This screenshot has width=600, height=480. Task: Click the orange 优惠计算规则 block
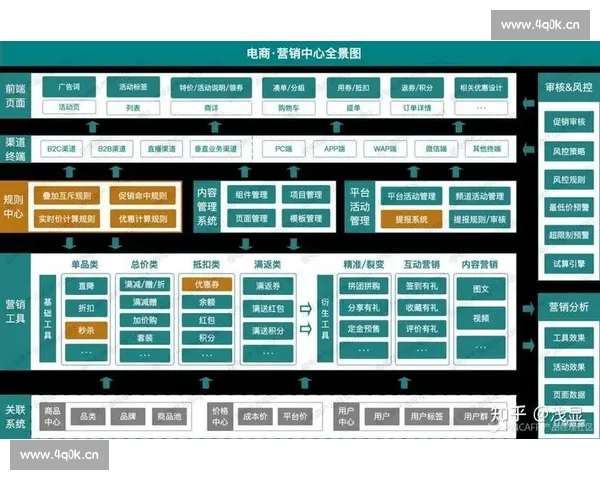[144, 218]
